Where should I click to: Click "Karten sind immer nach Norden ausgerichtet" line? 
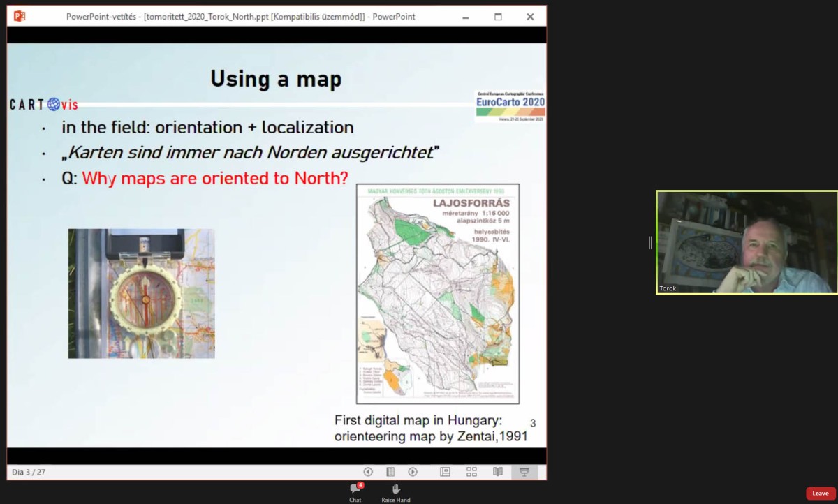251,152
